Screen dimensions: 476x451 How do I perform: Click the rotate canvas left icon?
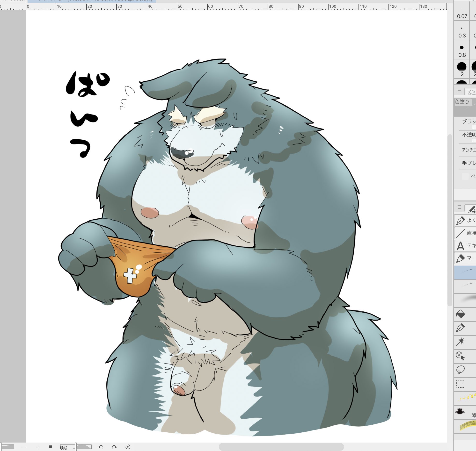(101, 447)
